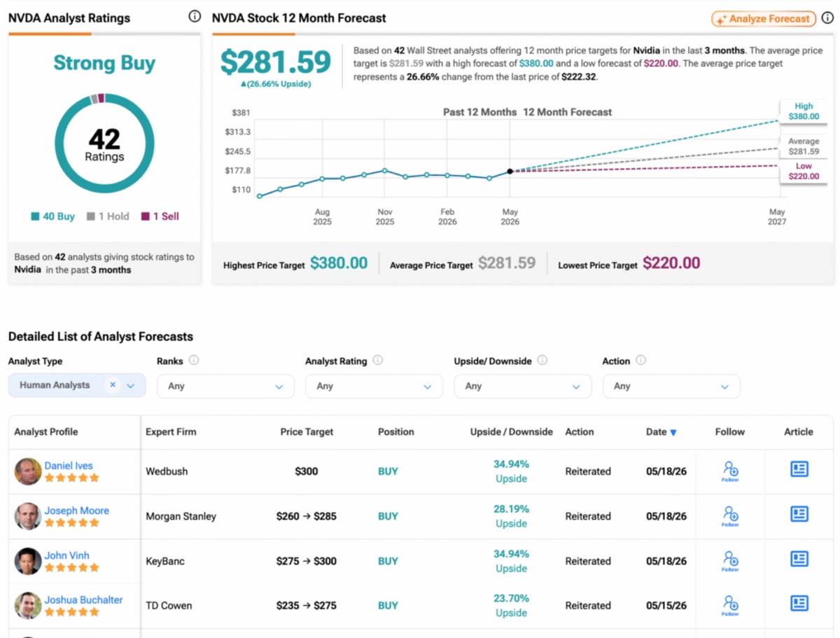Click the Upside / Downside column header
Viewport: 840px width, 638px height.
pyautogui.click(x=512, y=432)
